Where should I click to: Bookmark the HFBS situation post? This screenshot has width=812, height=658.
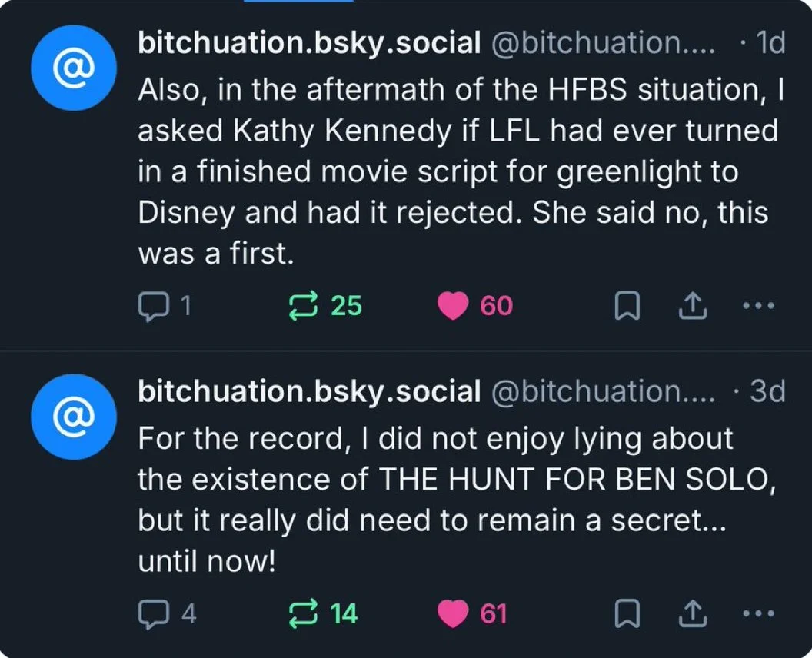[627, 307]
